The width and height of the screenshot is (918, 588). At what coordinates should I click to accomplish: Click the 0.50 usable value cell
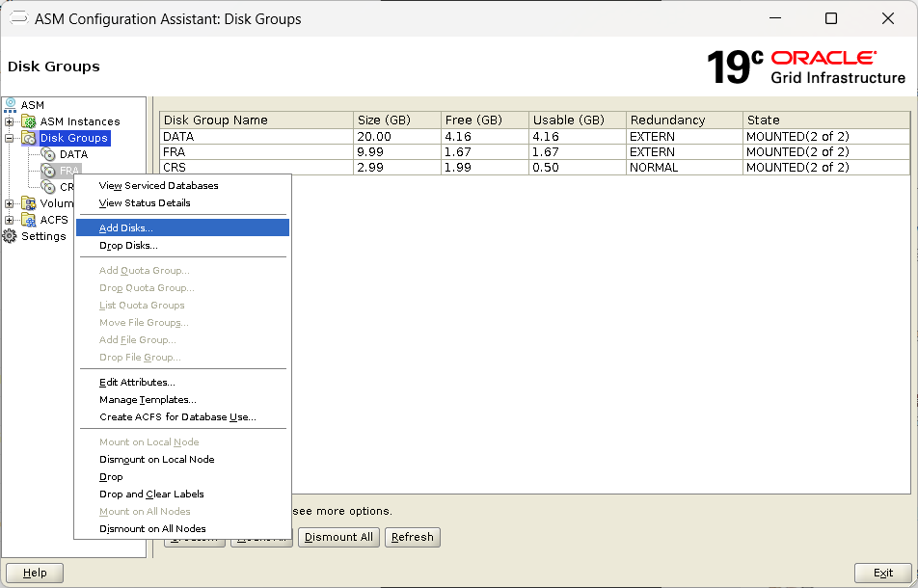pyautogui.click(x=578, y=168)
